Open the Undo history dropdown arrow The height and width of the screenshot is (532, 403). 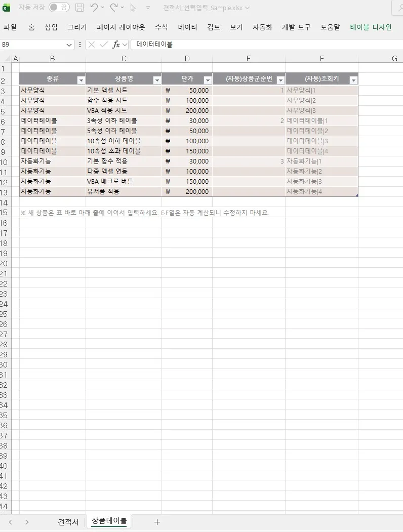point(103,8)
